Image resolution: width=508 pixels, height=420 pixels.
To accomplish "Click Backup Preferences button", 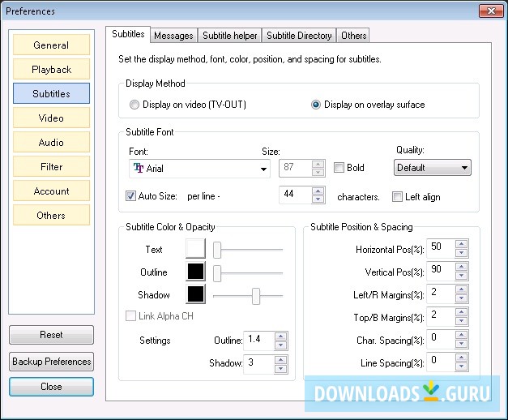I will [51, 362].
